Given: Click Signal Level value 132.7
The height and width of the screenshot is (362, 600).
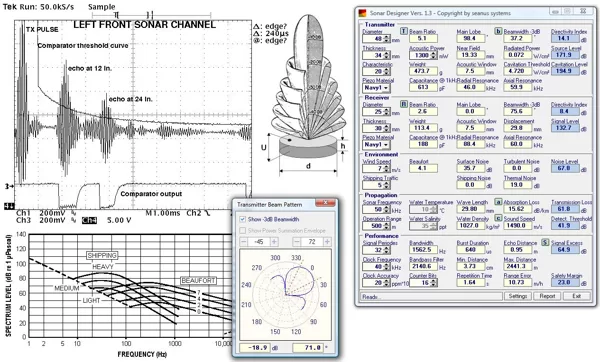Looking at the screenshot, I should point(565,128).
